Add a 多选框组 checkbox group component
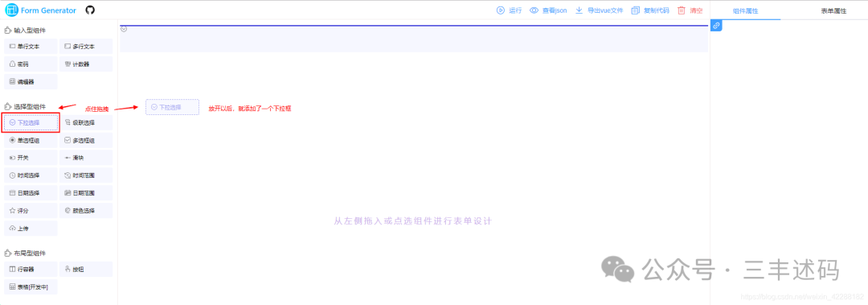 [86, 140]
